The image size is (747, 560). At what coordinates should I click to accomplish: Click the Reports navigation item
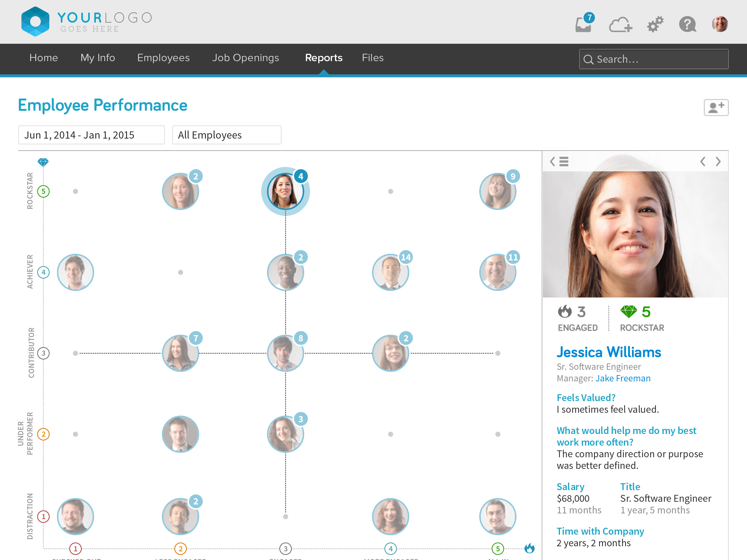pyautogui.click(x=324, y=58)
